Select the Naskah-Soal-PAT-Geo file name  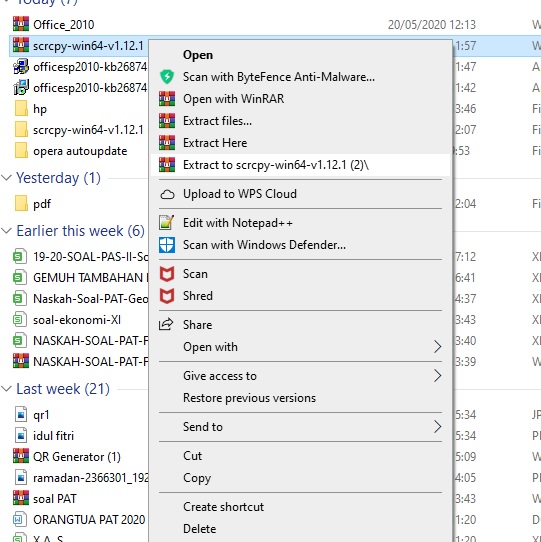[91, 299]
